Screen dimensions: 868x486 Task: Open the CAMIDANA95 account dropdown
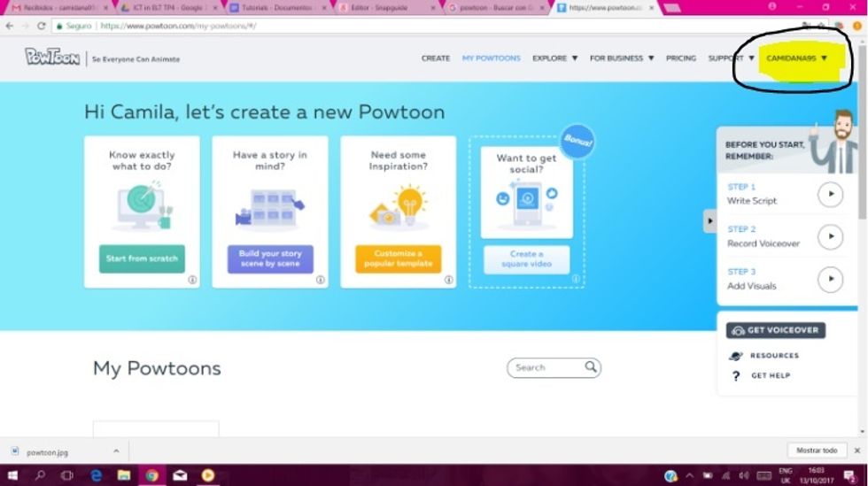click(x=796, y=58)
